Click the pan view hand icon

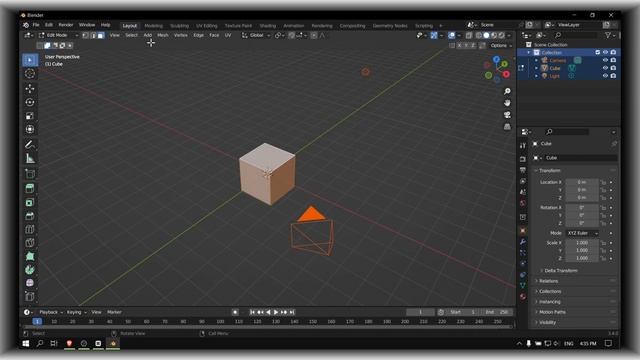coord(507,103)
